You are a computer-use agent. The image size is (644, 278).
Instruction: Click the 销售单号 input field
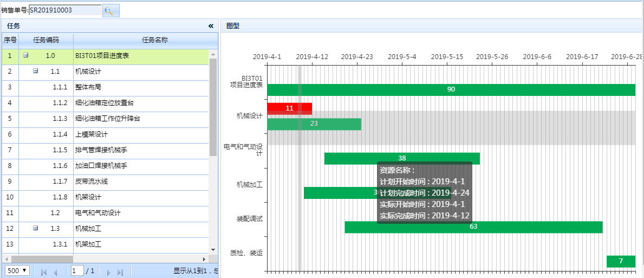[65, 10]
